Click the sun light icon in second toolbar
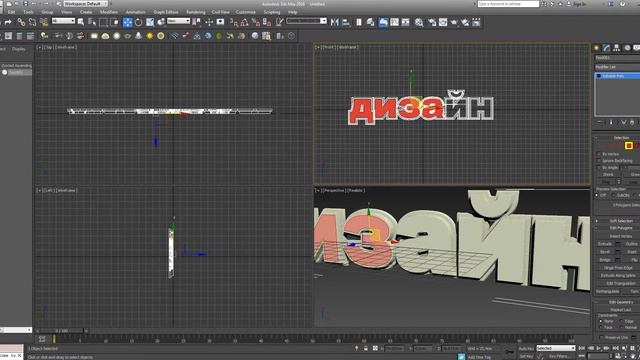 pos(150,36)
